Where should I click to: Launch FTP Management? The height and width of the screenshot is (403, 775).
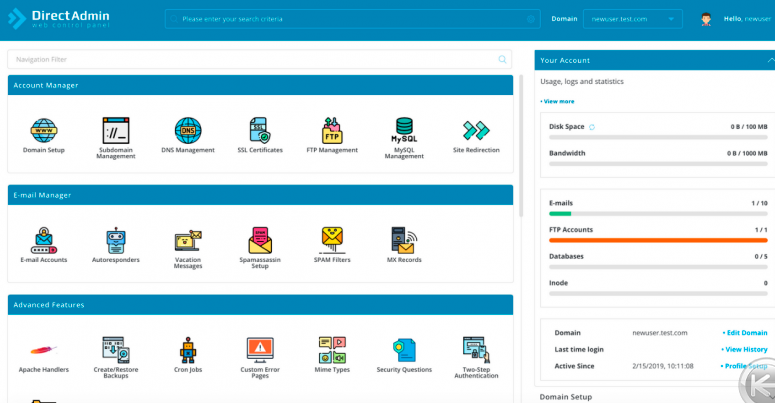[332, 131]
